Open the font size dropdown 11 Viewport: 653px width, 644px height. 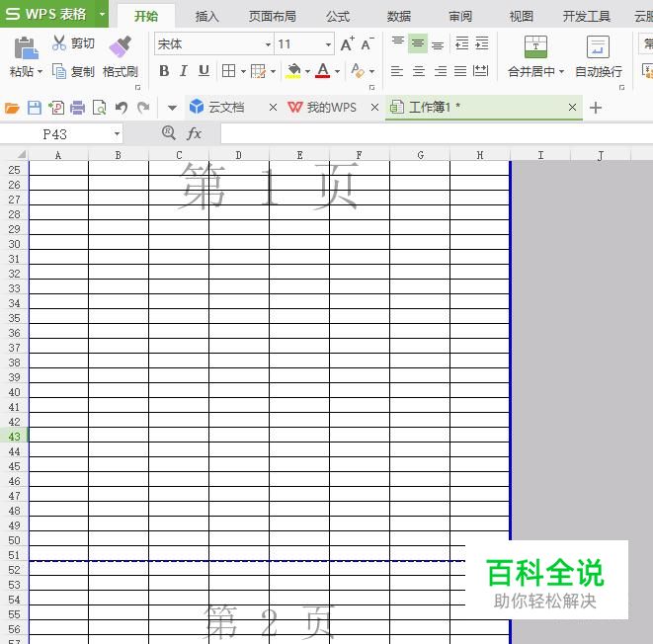click(328, 44)
